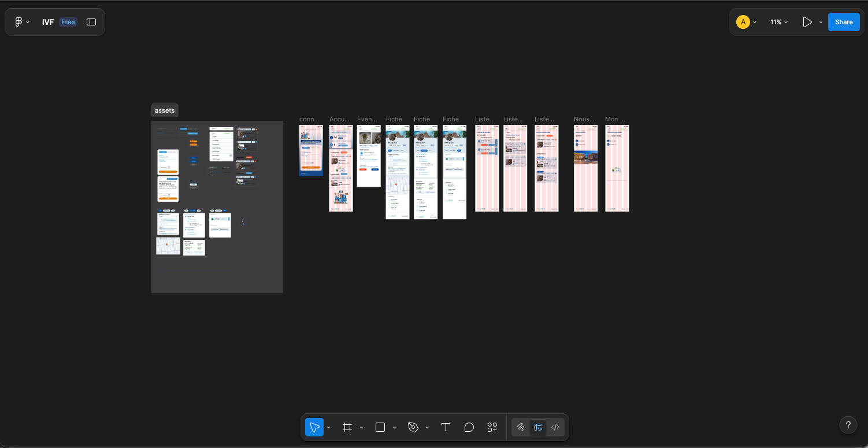Open the 11% zoom level dropdown

[778, 22]
